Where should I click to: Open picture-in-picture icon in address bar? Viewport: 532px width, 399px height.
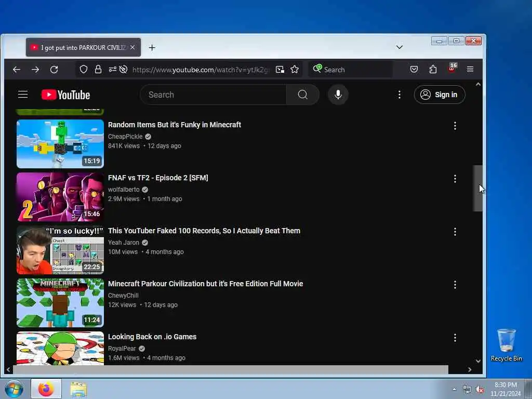(x=280, y=70)
